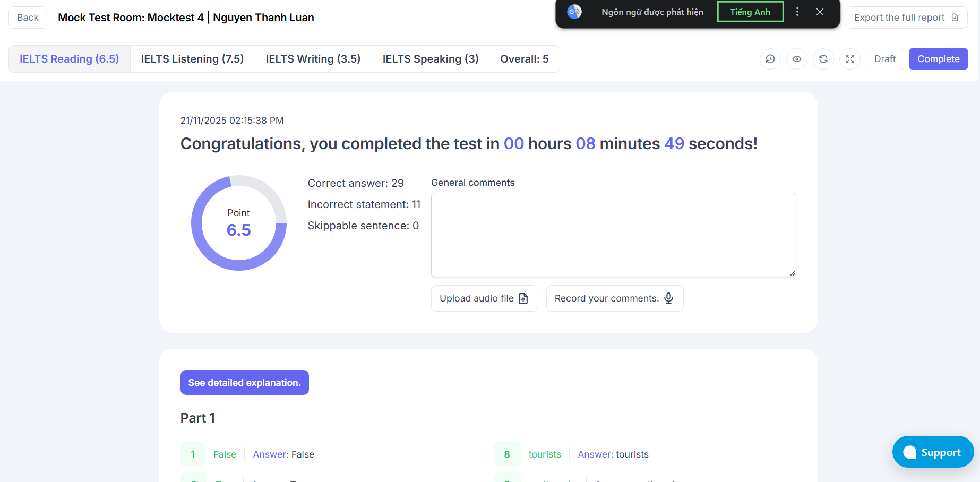
Task: Open See detailed explanation
Action: 245,382
